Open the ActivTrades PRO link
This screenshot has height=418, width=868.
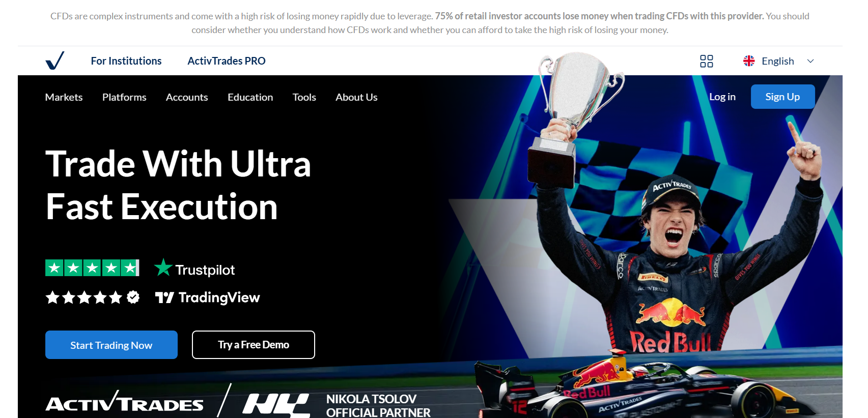click(x=227, y=61)
